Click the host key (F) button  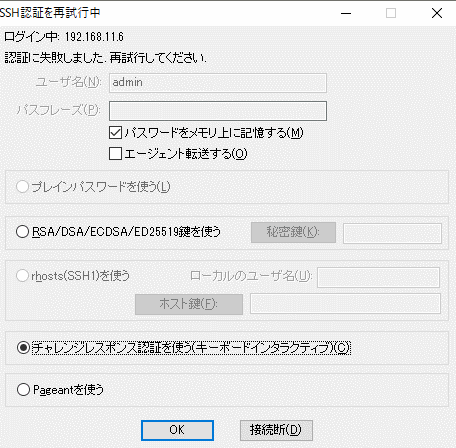pos(189,304)
